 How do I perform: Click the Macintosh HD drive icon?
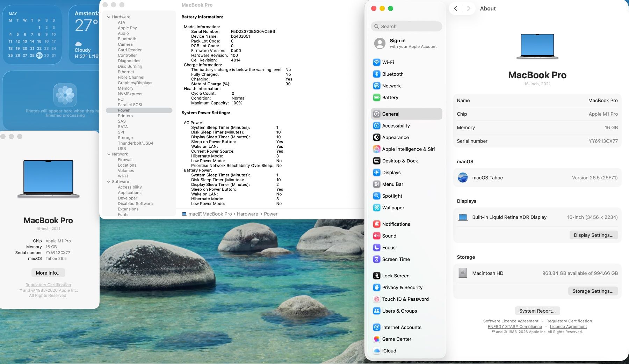463,273
